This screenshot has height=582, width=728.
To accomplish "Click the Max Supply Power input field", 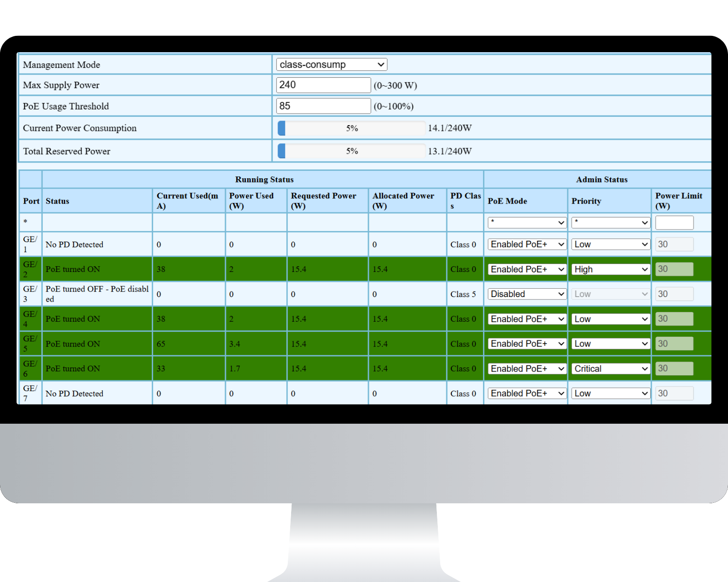I will (323, 85).
